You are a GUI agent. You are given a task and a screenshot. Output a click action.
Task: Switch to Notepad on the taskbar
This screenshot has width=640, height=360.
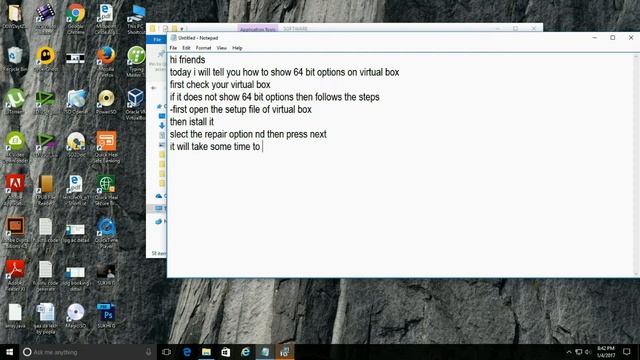[x=265, y=352]
